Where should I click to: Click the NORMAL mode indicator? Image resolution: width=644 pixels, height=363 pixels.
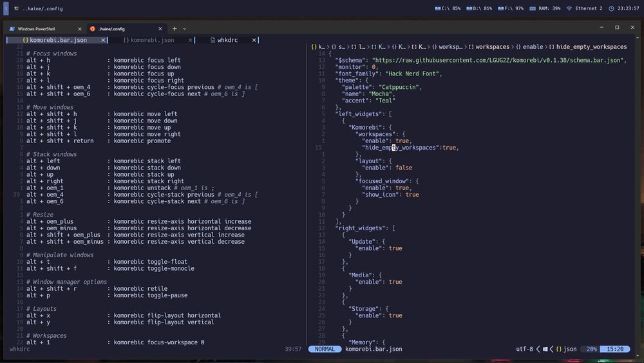coord(325,349)
